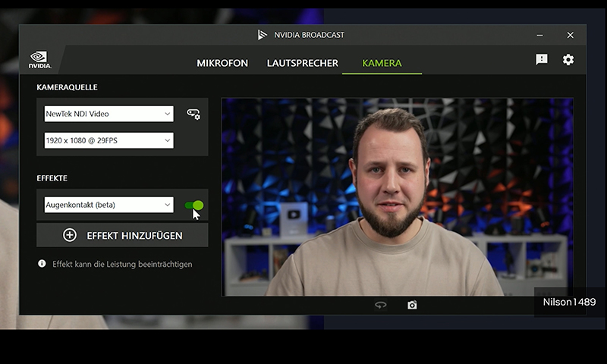Click the mirror preview icon below video
This screenshot has height=364, width=607.
(381, 305)
